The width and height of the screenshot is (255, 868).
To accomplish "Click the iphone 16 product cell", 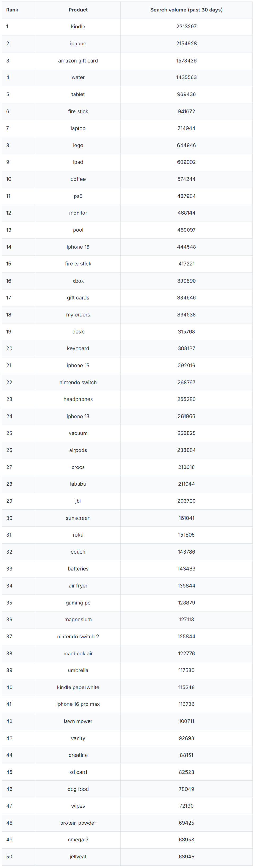I will pyautogui.click(x=78, y=247).
